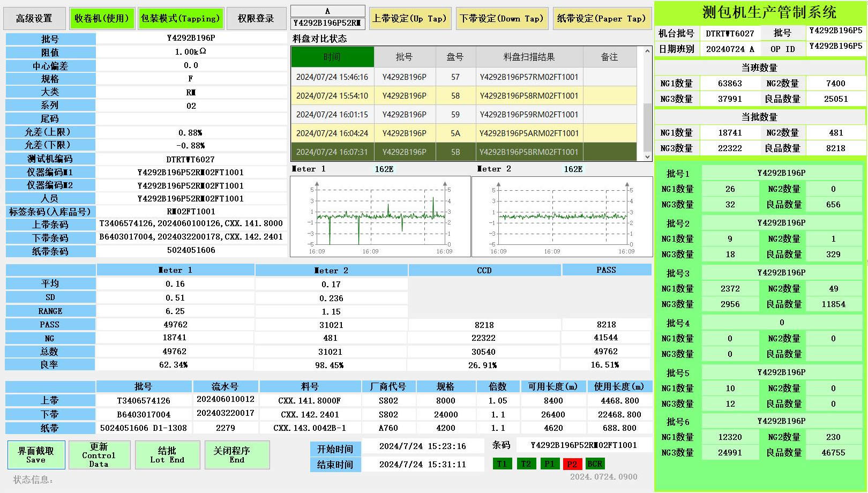Image resolution: width=868 pixels, height=493 pixels.
Task: Select the reel row with 盘号 58
Action: (455, 96)
